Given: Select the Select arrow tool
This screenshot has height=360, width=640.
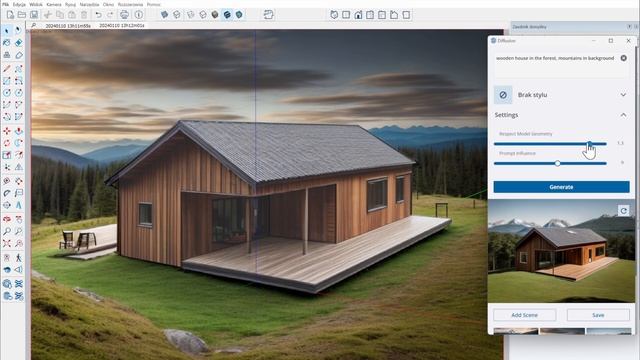Looking at the screenshot, I should (7, 31).
